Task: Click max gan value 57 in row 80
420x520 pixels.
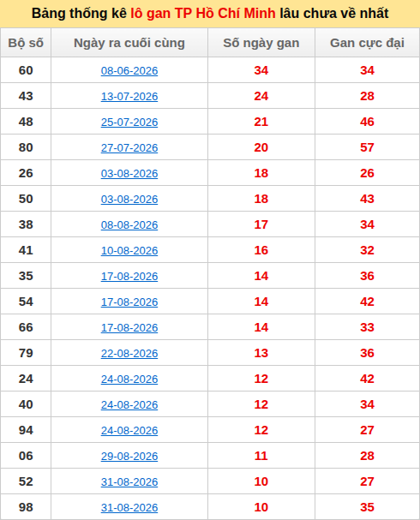Action: coord(367,147)
